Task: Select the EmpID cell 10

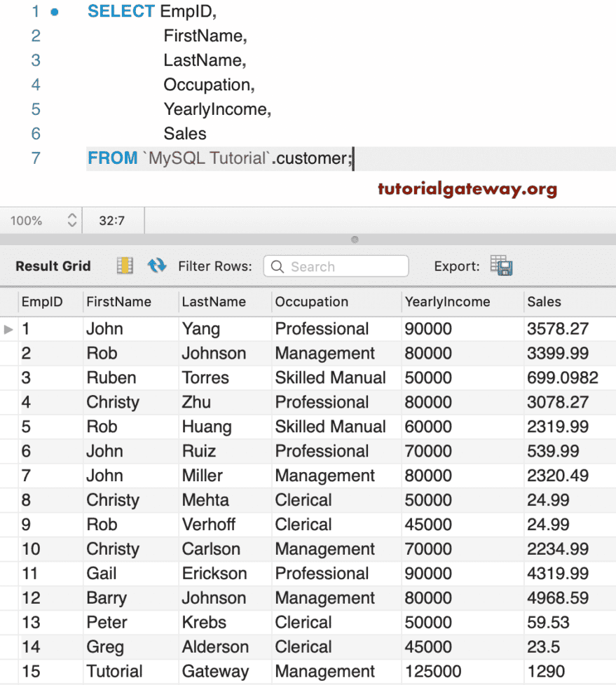Action: click(50, 549)
